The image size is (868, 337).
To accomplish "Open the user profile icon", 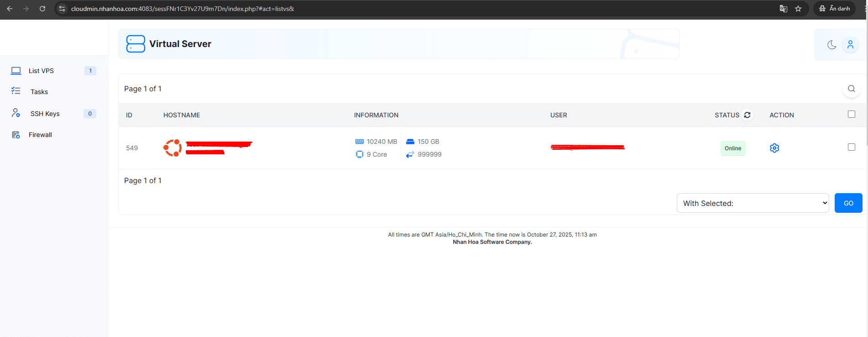I will tap(850, 45).
